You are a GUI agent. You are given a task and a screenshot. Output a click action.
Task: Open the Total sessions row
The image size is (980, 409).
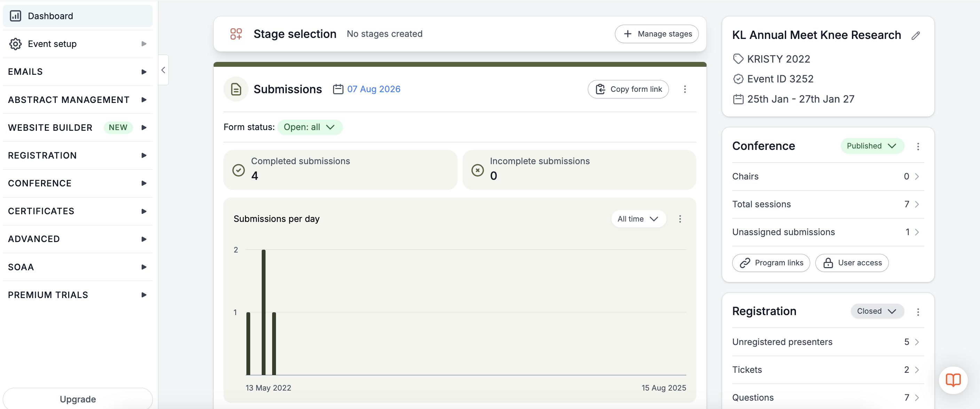point(828,204)
